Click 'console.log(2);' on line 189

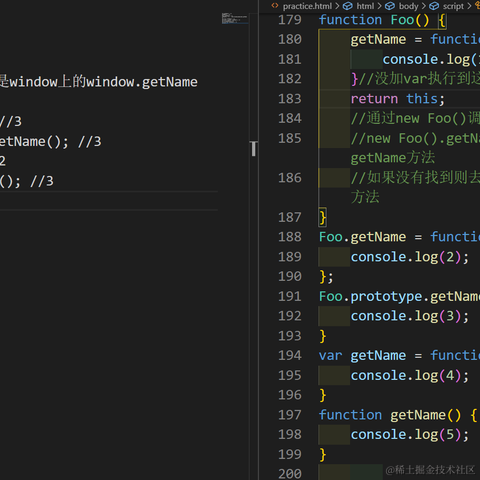(410, 257)
